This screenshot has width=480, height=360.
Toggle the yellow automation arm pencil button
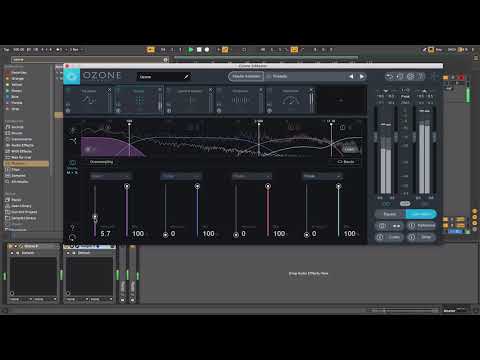(x=225, y=50)
